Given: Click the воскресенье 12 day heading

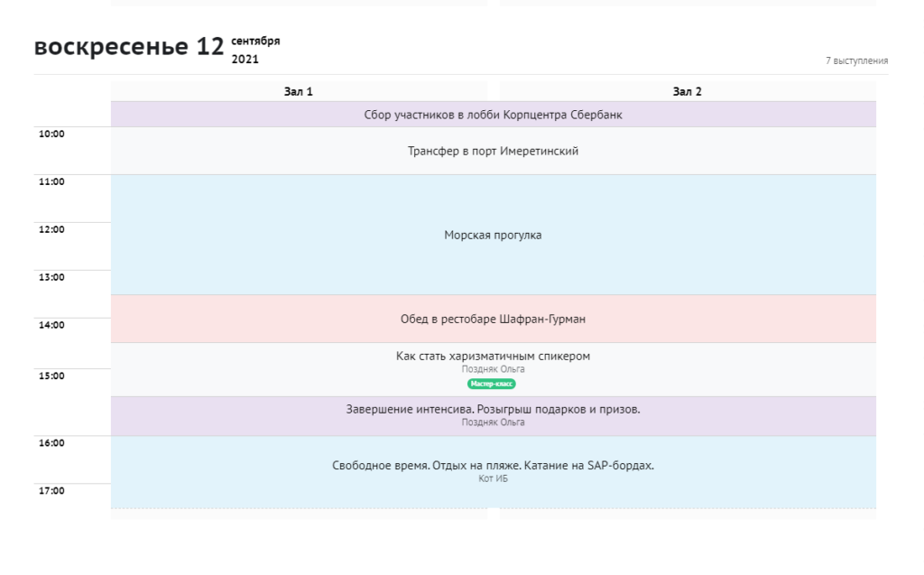Looking at the screenshot, I should click(x=129, y=48).
